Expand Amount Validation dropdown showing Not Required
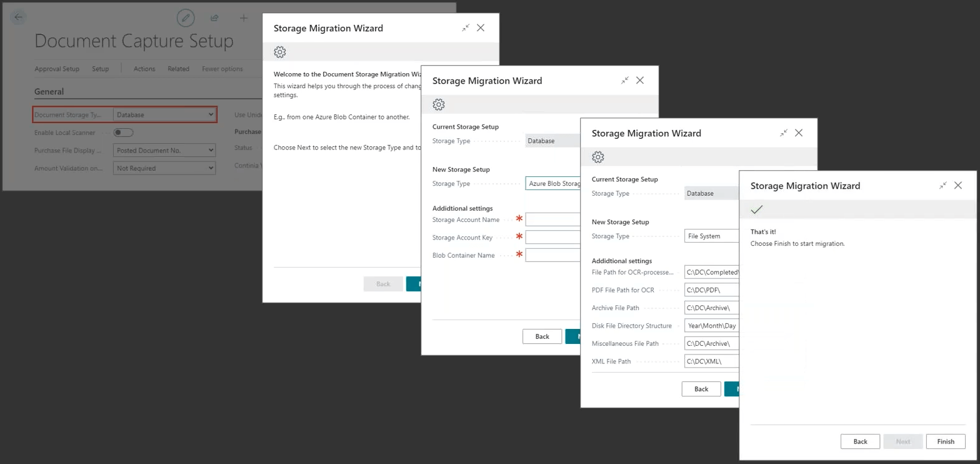980x464 pixels. [x=165, y=168]
